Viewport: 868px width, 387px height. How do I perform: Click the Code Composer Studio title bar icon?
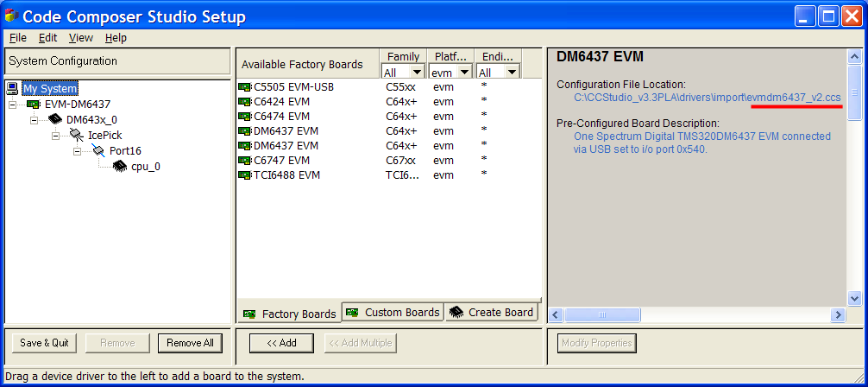[x=11, y=16]
